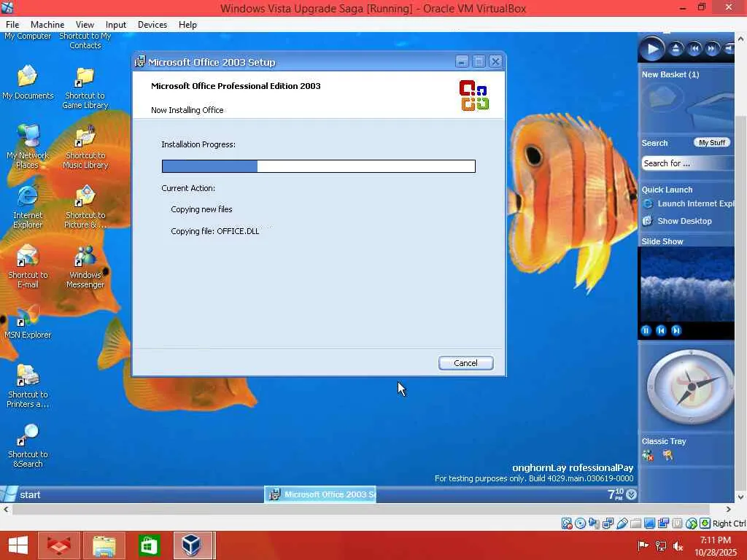Open the Internet Explorer desktop icon
Image resolution: width=747 pixels, height=560 pixels.
28,207
